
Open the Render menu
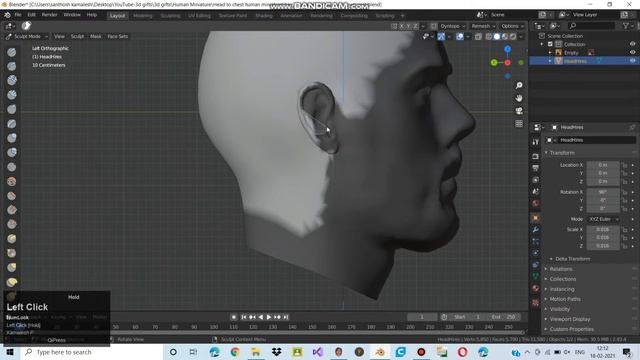49,15
